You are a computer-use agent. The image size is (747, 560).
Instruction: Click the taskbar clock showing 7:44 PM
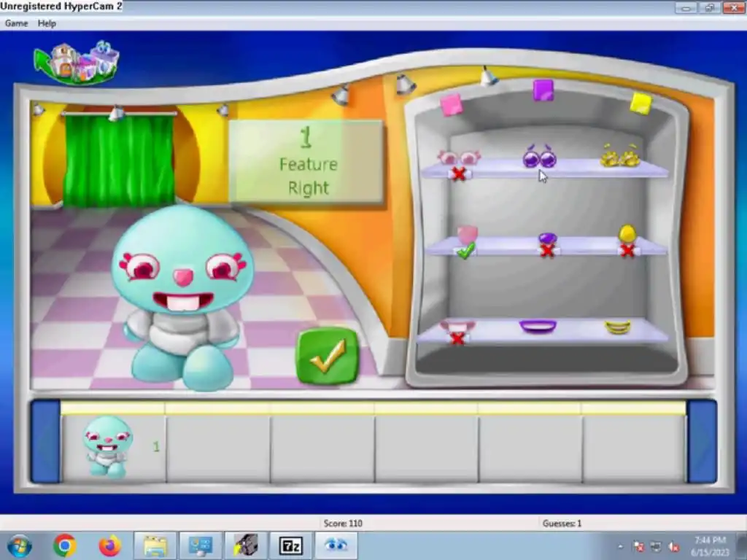pyautogui.click(x=710, y=546)
